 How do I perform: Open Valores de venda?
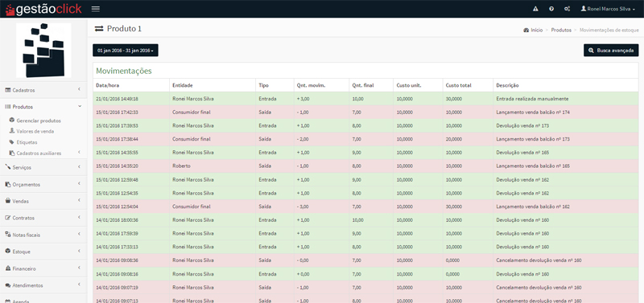[35, 131]
